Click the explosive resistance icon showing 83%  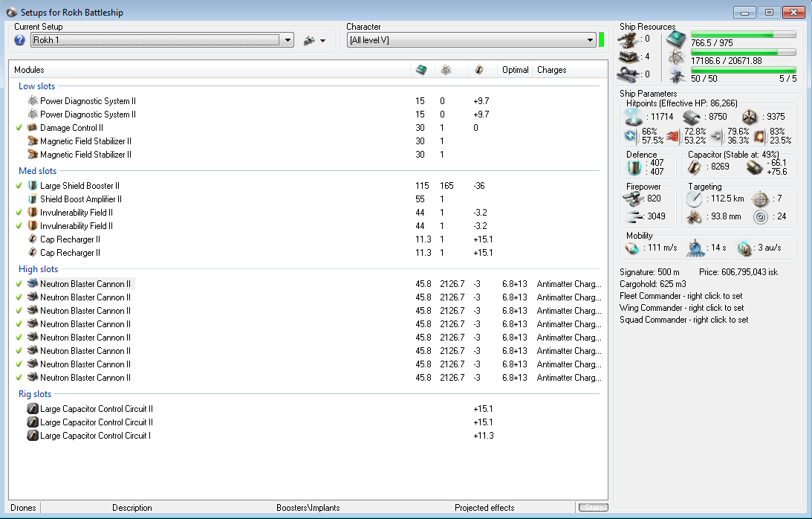(759, 136)
